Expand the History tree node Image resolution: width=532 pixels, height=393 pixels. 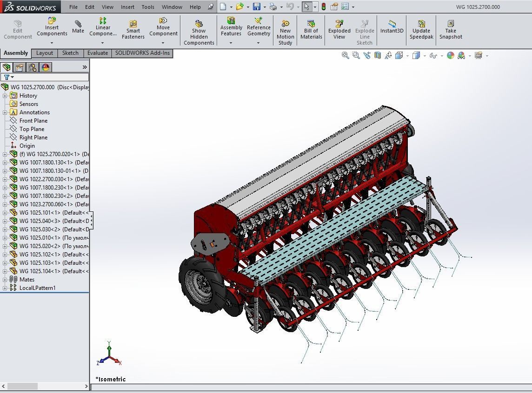[x=5, y=96]
